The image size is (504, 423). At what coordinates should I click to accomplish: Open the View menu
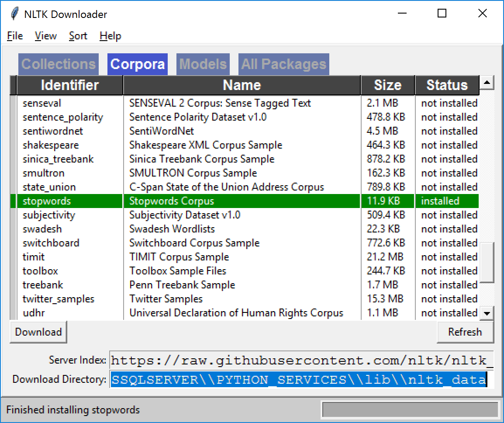point(46,36)
